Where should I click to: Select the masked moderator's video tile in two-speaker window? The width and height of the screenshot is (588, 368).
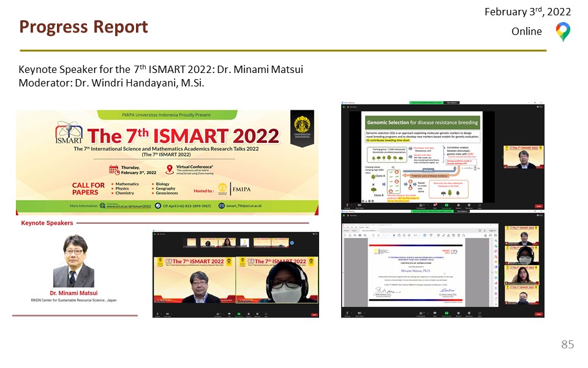pos(277,280)
